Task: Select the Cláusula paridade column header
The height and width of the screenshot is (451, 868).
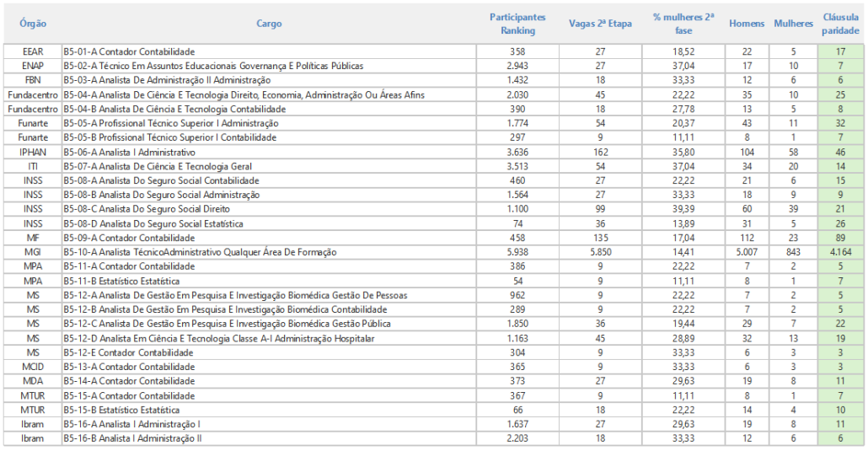Action: click(840, 24)
